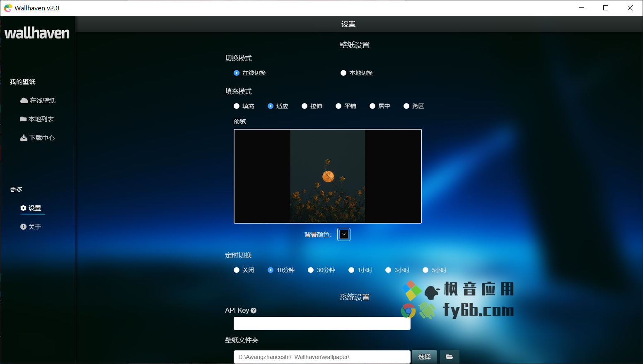Click the wallpaper preview thumbnail
Image resolution: width=643 pixels, height=364 pixels.
pyautogui.click(x=328, y=176)
